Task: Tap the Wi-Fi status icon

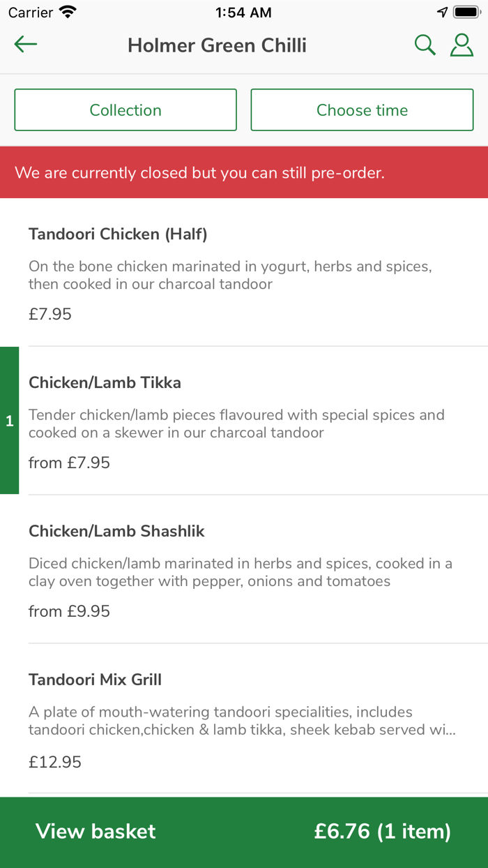Action: (68, 13)
